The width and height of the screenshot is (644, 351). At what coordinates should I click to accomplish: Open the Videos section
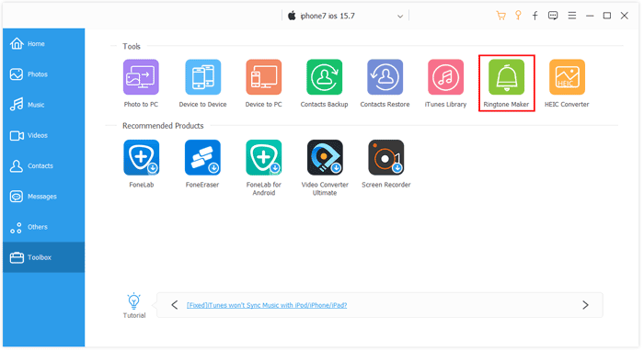point(43,135)
